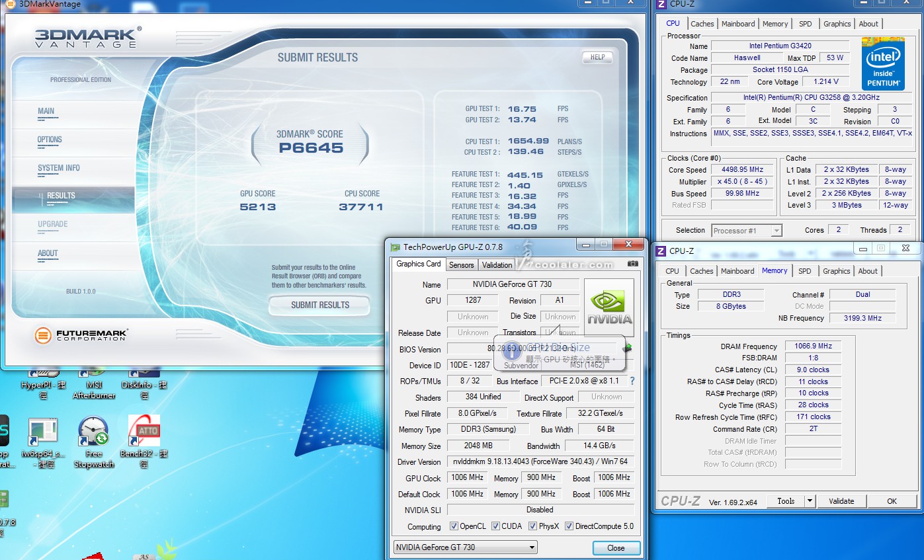Click CPU-Z memory window title icon

[x=661, y=251]
